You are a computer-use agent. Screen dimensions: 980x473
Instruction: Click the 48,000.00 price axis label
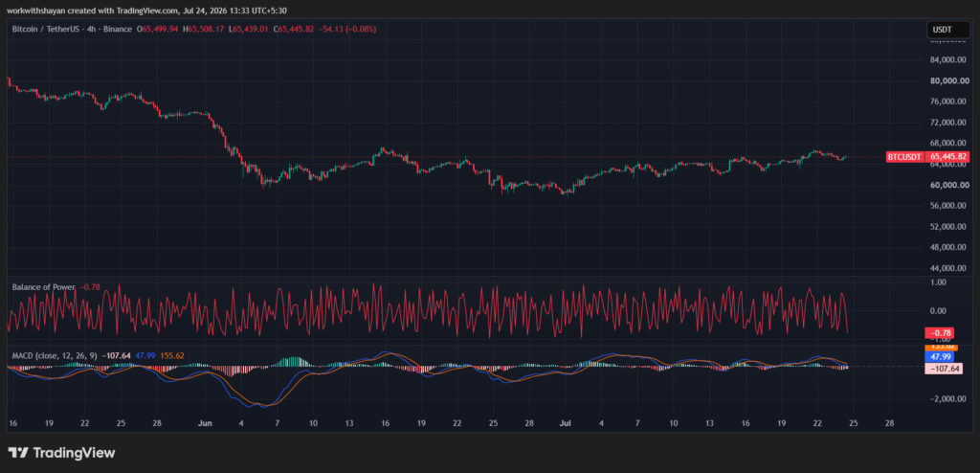coord(948,247)
